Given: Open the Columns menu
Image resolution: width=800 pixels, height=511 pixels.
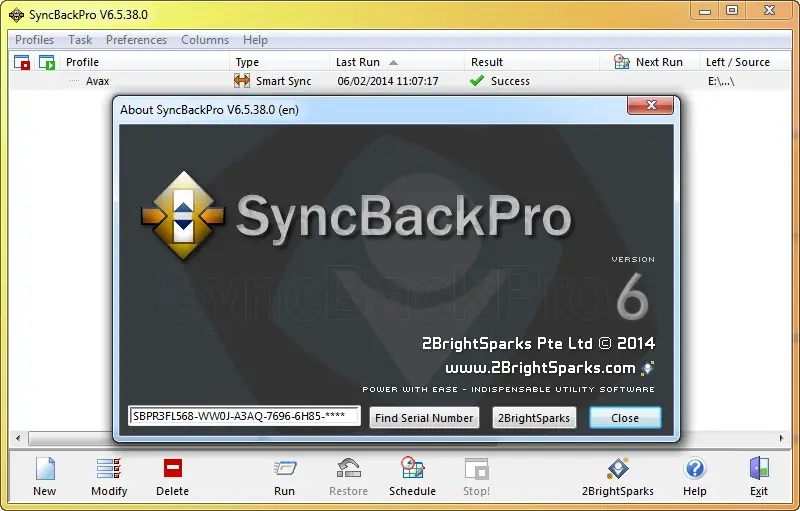Looking at the screenshot, I should (x=205, y=40).
